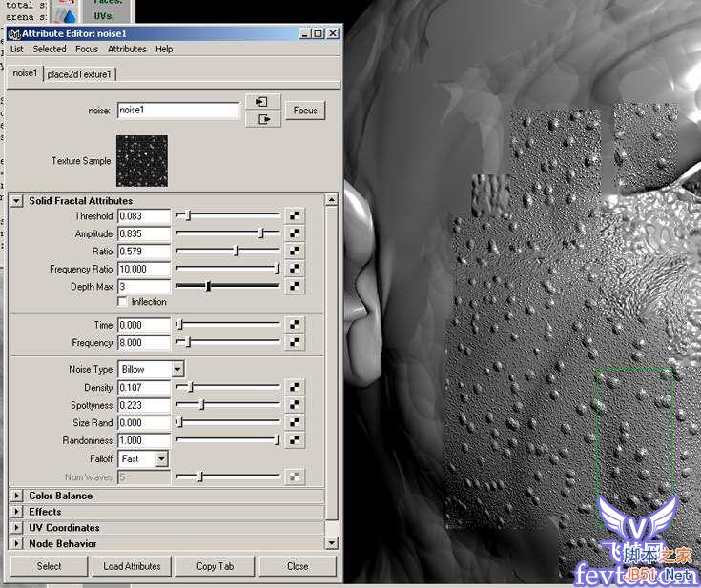Image resolution: width=701 pixels, height=588 pixels.
Task: Click the checker map button for Spottyness
Action: coord(294,405)
